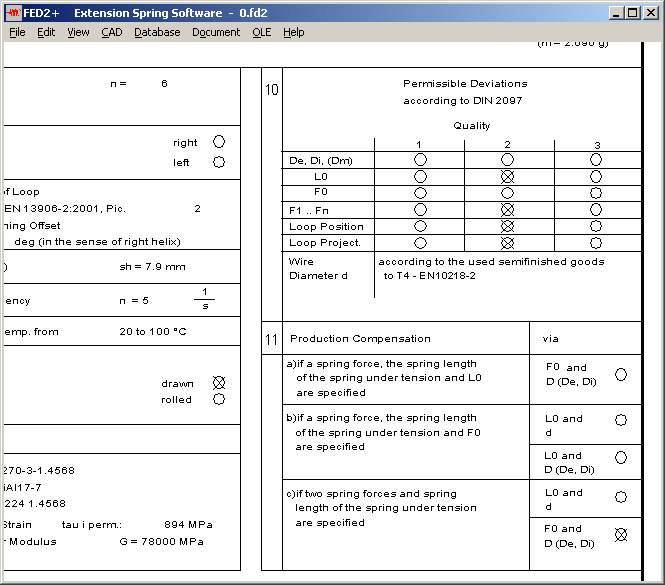Image resolution: width=665 pixels, height=585 pixels.
Task: Open the Document menu
Action: click(x=216, y=32)
